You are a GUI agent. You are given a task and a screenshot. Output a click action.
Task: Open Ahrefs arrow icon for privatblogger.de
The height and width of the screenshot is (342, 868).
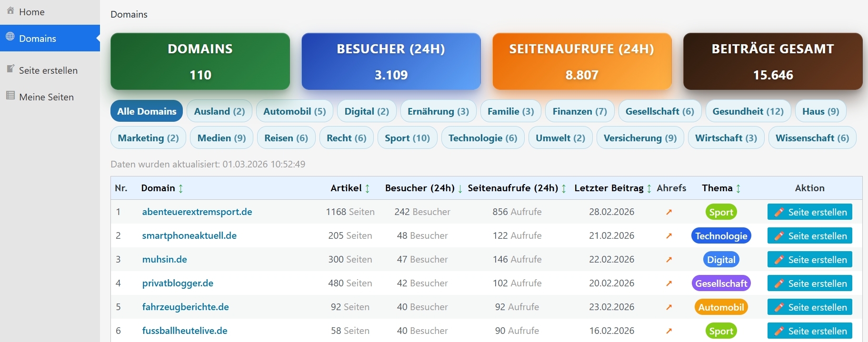(x=669, y=283)
